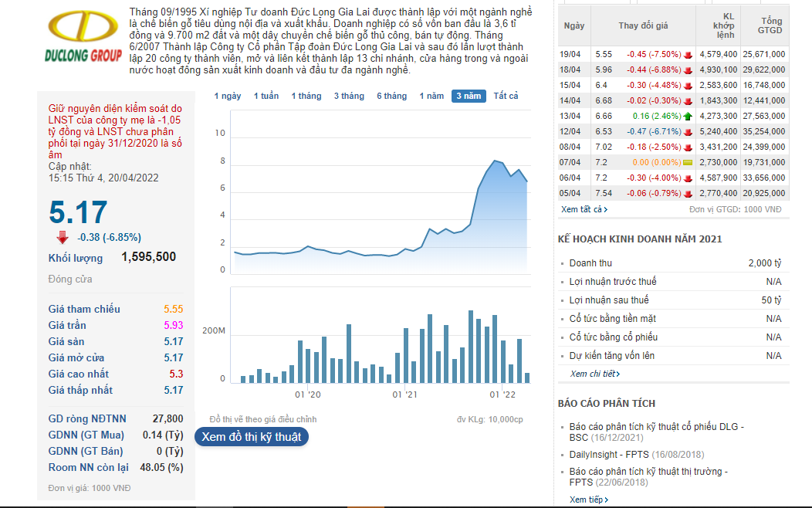Click down arrow icon in 18/04 row
The image size is (812, 508).
[x=688, y=70]
